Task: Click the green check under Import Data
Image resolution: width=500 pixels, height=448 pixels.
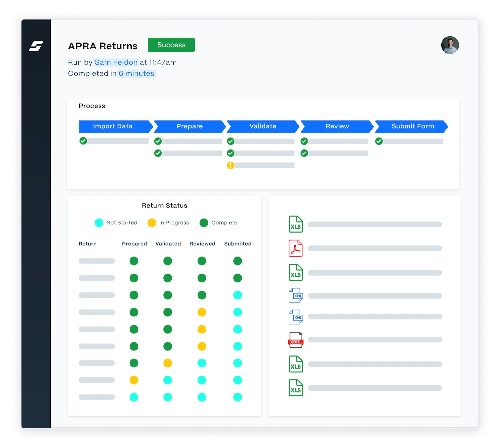Action: click(x=83, y=141)
